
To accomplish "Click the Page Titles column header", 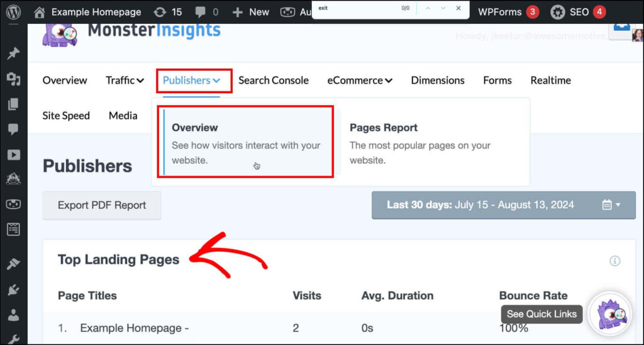I will (87, 296).
